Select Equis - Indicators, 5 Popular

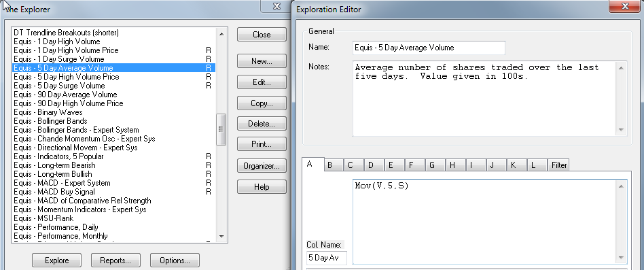(113, 156)
